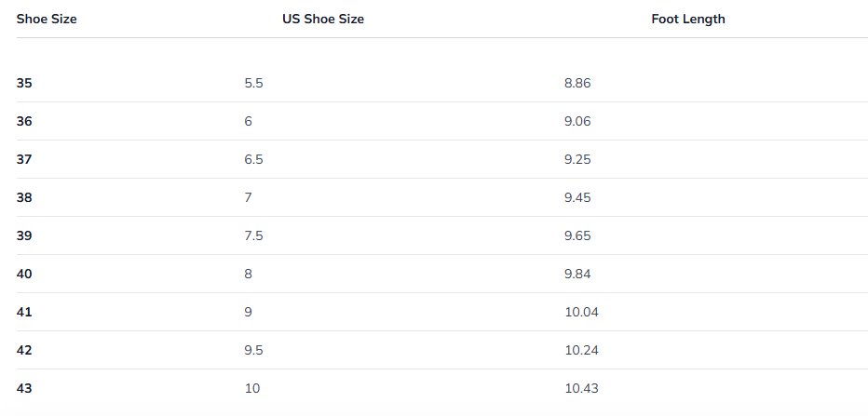This screenshot has height=416, width=868.
Task: Click foot length value 10.43
Action: [581, 388]
